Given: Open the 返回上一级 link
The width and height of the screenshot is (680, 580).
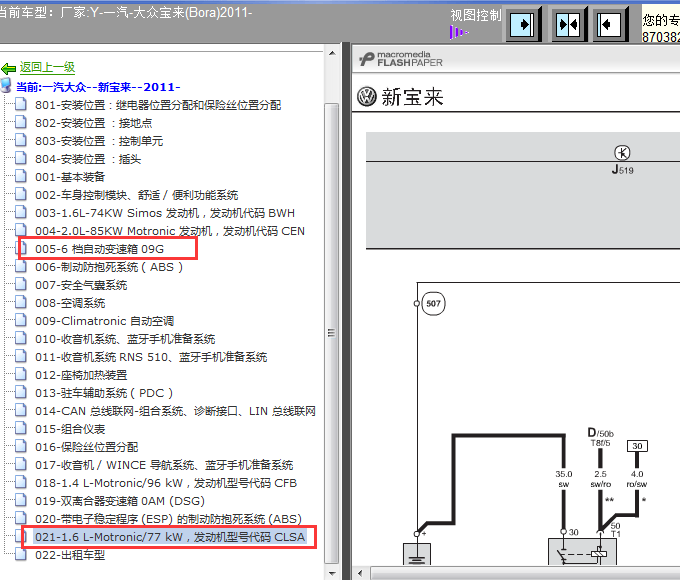Looking at the screenshot, I should [x=47, y=67].
